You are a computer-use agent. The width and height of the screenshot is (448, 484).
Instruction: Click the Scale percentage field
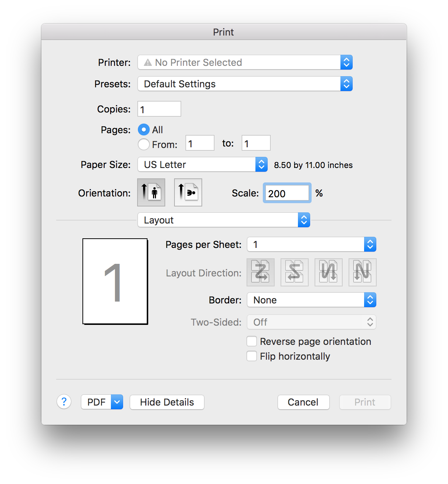click(x=287, y=193)
